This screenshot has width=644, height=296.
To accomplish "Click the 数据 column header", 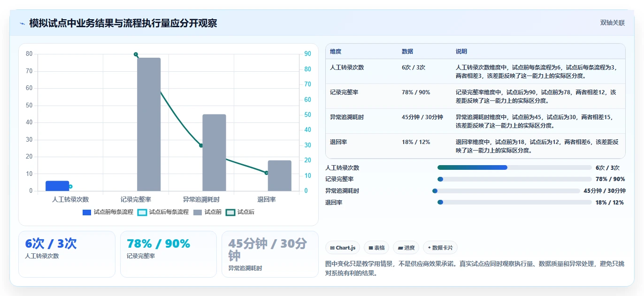I will [407, 52].
